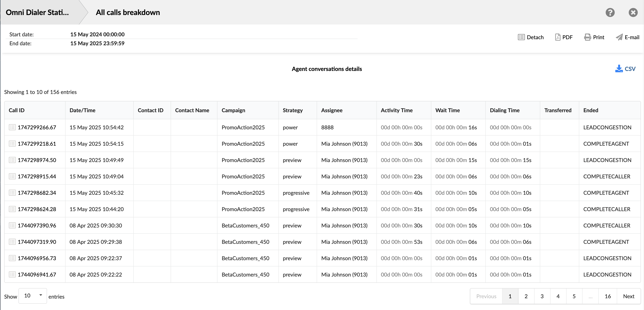Click the All calls breakdown tab label

pyautogui.click(x=128, y=12)
